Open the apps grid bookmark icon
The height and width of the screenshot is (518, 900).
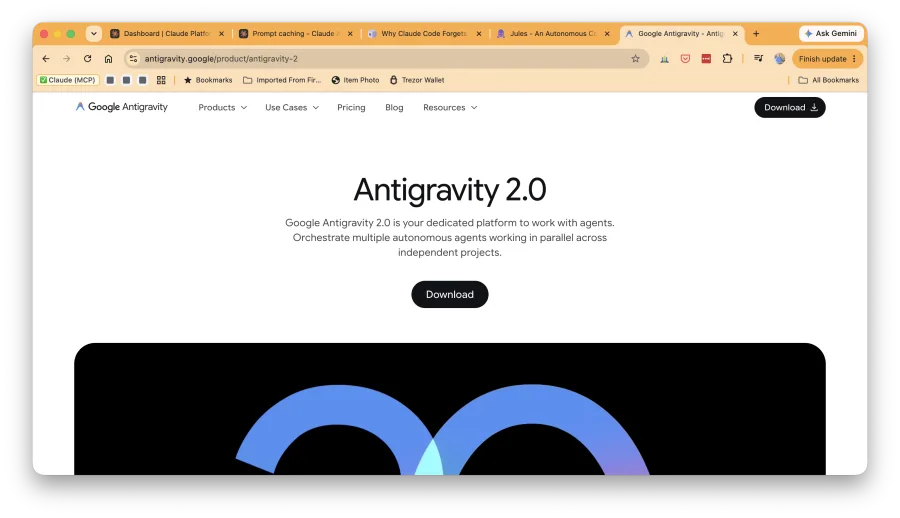click(x=161, y=80)
